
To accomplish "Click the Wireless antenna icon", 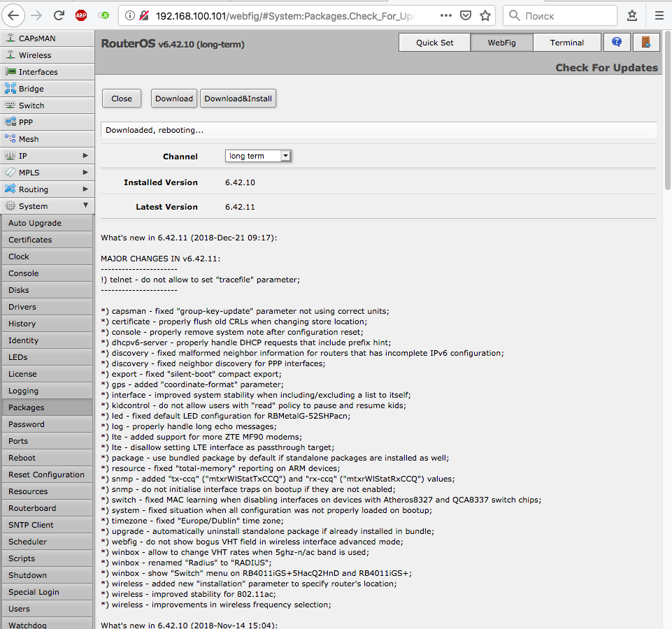I will pyautogui.click(x=10, y=55).
